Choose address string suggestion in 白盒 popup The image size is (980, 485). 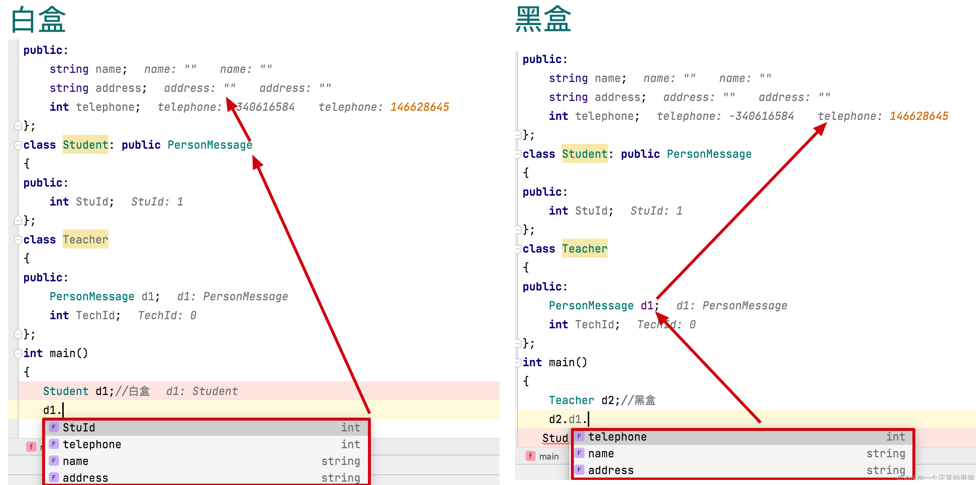206,477
